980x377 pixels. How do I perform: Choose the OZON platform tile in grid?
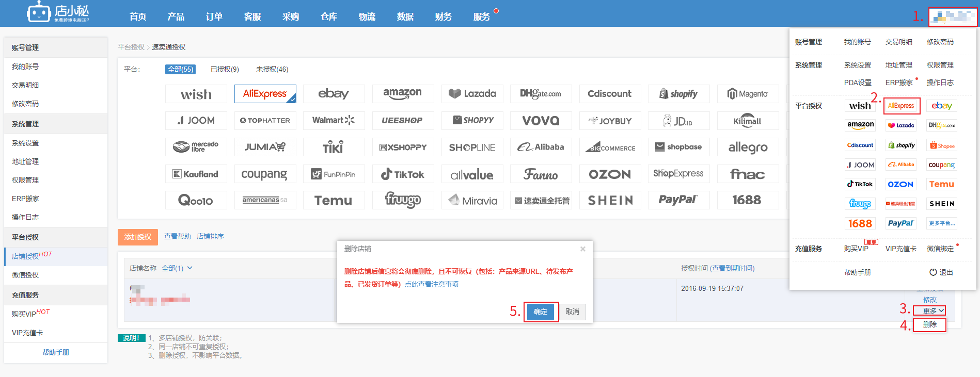(x=610, y=174)
